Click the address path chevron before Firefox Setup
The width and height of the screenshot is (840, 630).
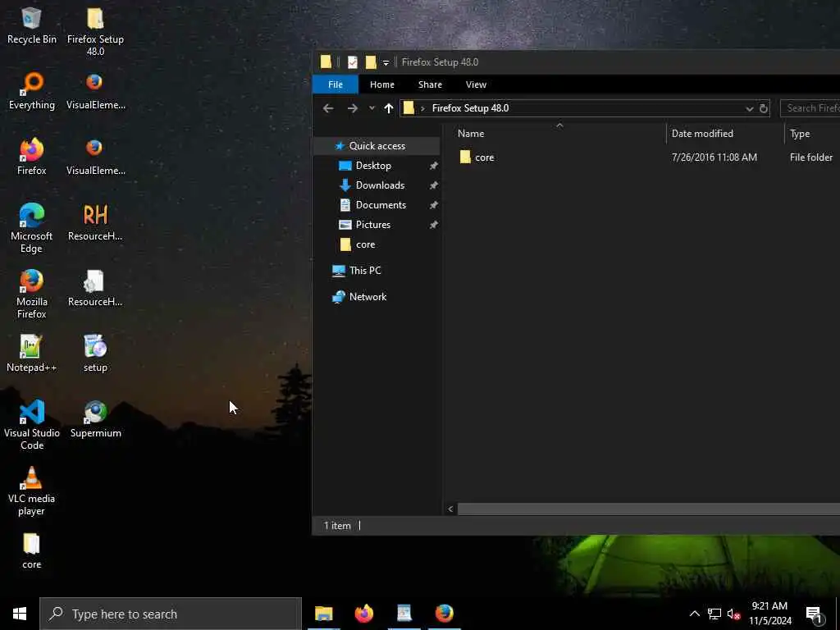422,109
